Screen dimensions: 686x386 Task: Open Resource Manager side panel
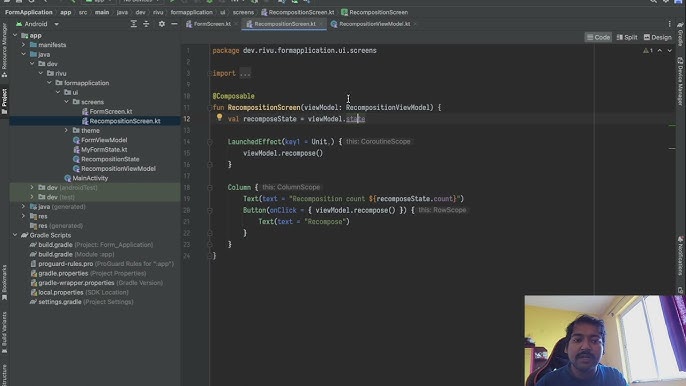click(4, 50)
